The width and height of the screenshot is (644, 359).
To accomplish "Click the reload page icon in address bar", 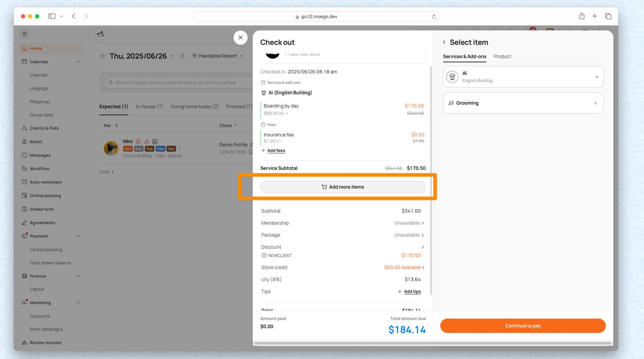I will tap(434, 16).
